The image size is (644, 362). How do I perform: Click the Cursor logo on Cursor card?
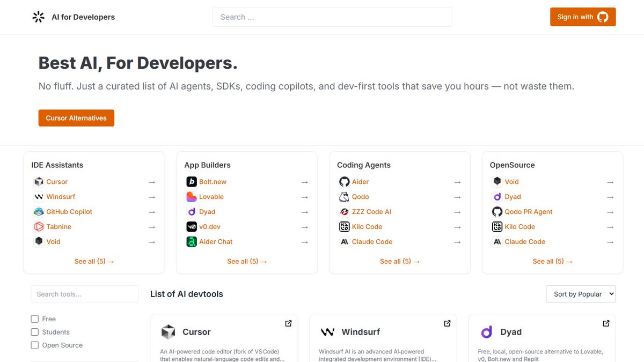point(168,332)
